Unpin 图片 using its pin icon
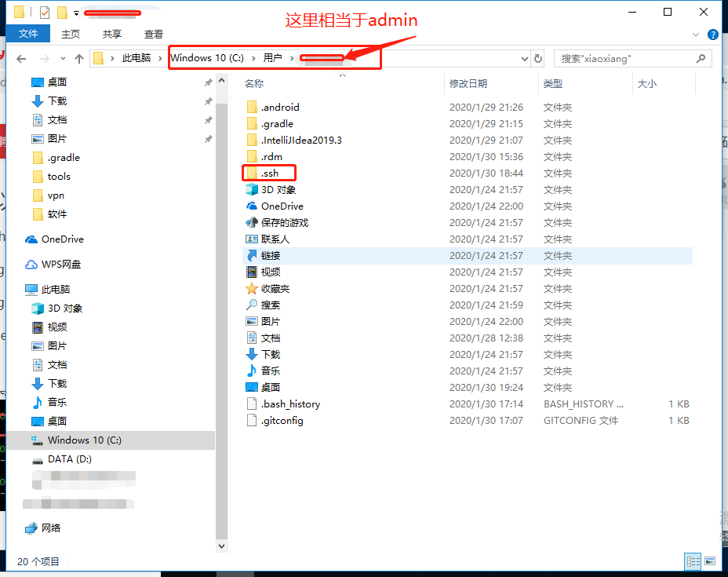Viewport: 728px width, 577px height. [x=209, y=139]
